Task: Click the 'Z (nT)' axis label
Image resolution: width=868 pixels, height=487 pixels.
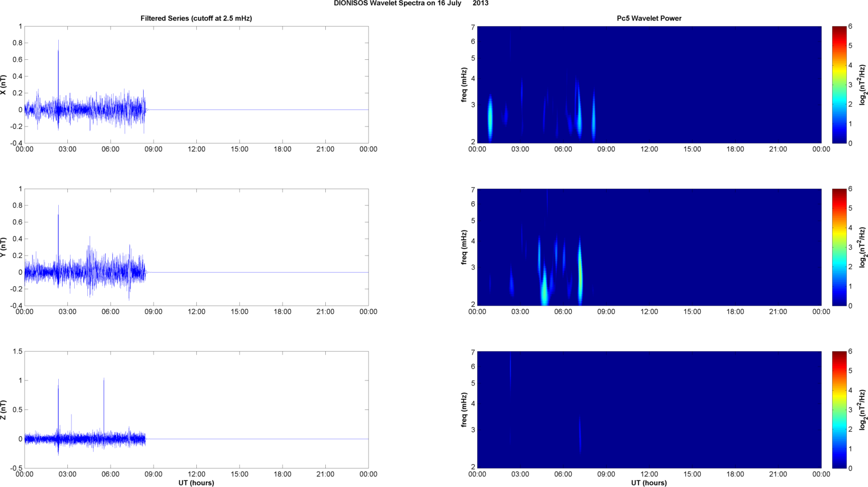Action: pos(3,410)
